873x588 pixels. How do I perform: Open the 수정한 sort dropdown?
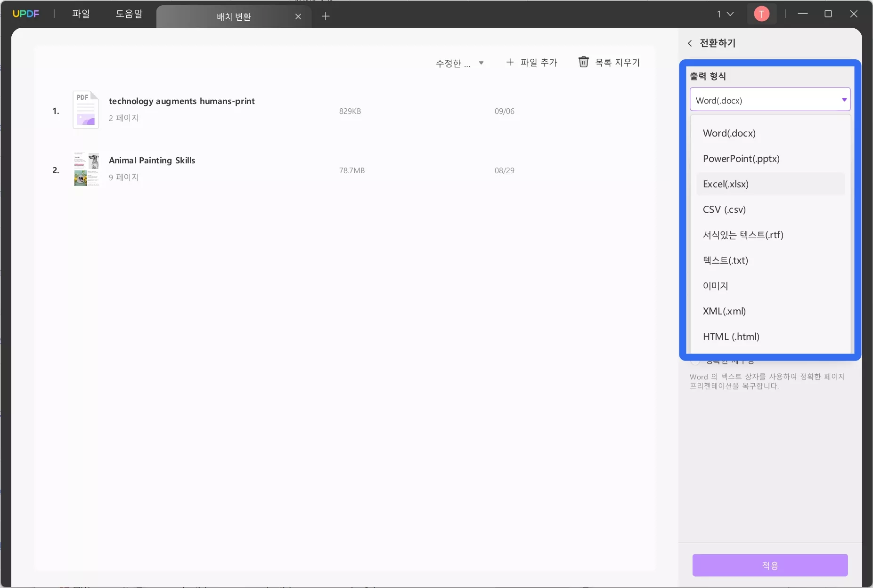pyautogui.click(x=460, y=63)
